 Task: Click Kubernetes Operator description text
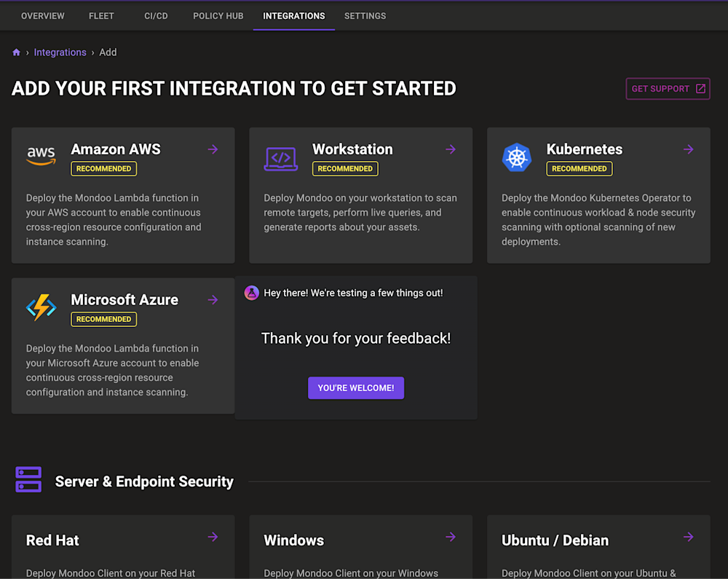[x=598, y=220]
